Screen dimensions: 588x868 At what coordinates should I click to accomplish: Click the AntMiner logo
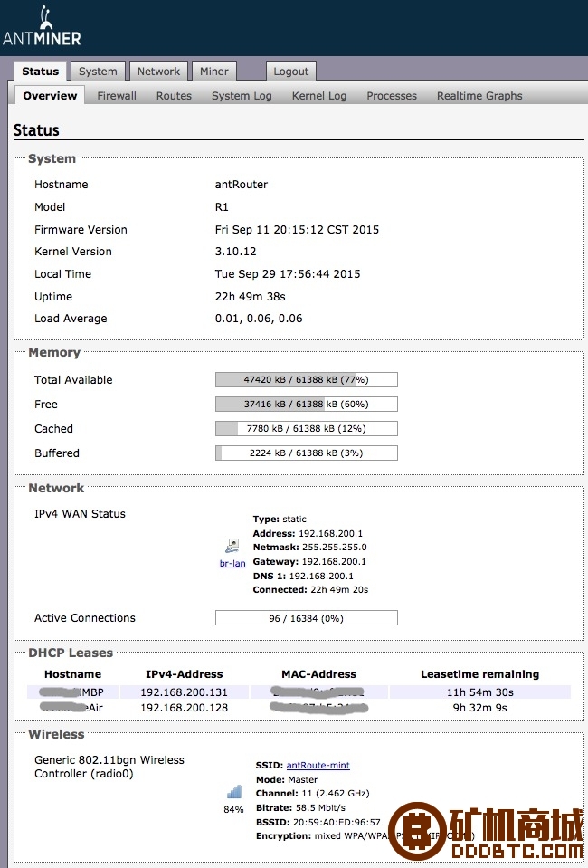pyautogui.click(x=42, y=26)
